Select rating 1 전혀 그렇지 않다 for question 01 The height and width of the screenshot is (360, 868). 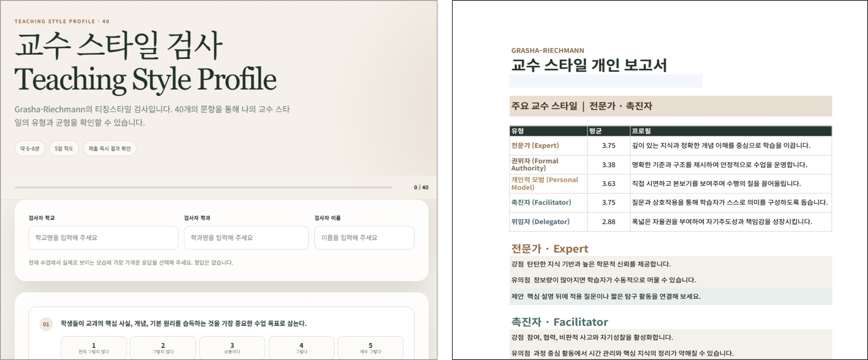click(x=94, y=347)
